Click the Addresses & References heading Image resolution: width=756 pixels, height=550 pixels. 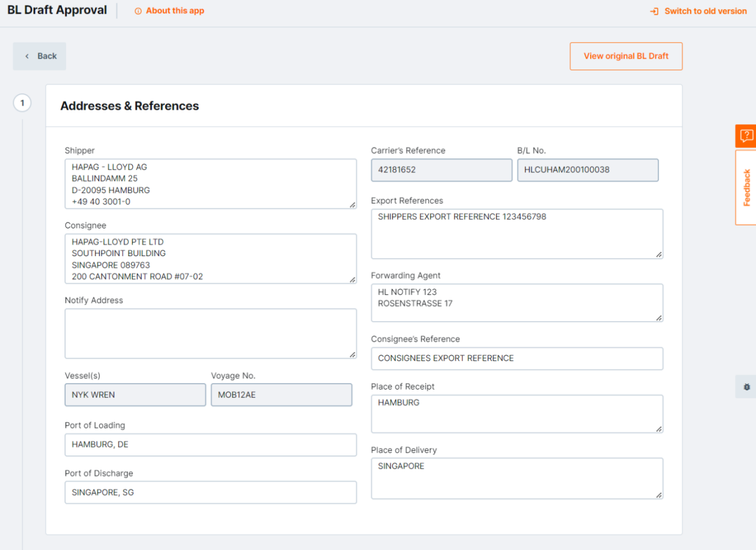[x=130, y=106]
